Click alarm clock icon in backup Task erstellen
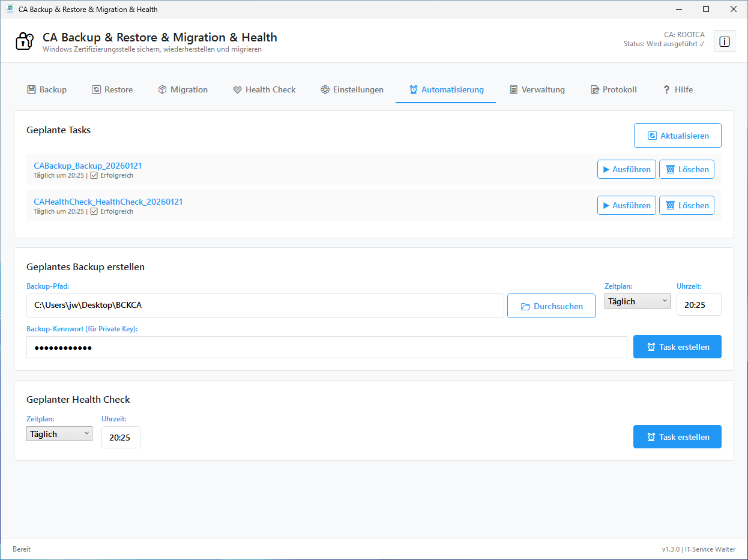The image size is (748, 560). [651, 347]
